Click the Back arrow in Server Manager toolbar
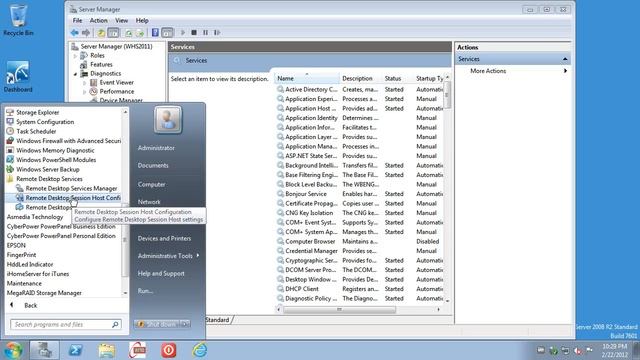 click(74, 33)
